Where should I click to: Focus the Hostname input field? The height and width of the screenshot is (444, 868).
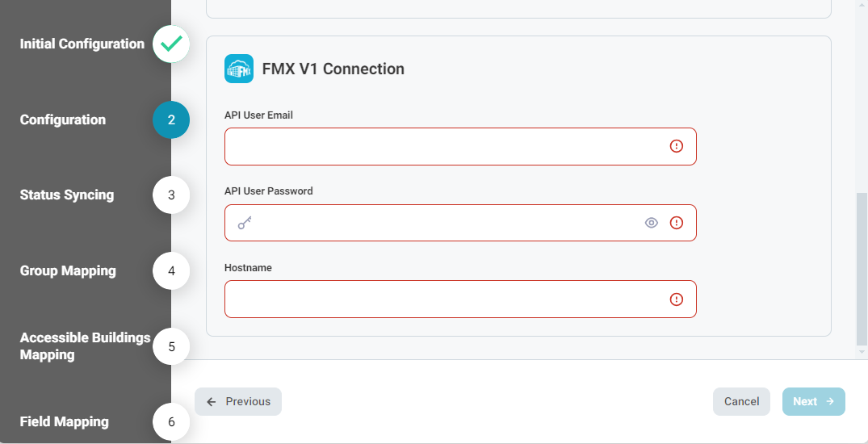(x=460, y=299)
